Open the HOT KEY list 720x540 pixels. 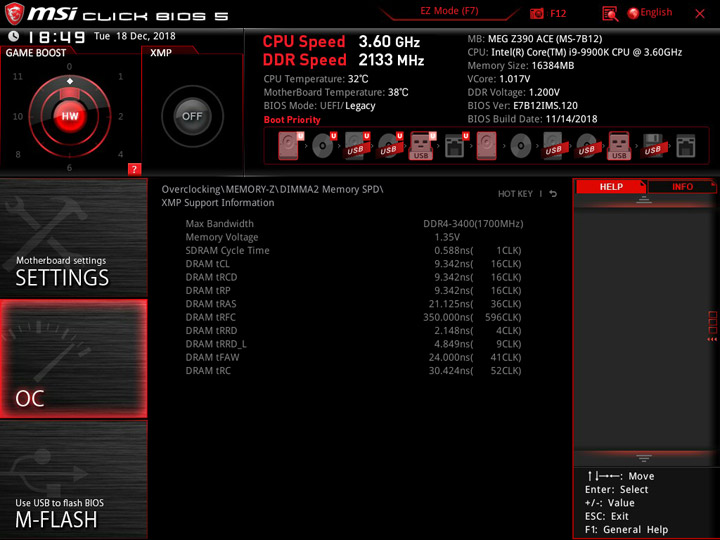coord(515,194)
